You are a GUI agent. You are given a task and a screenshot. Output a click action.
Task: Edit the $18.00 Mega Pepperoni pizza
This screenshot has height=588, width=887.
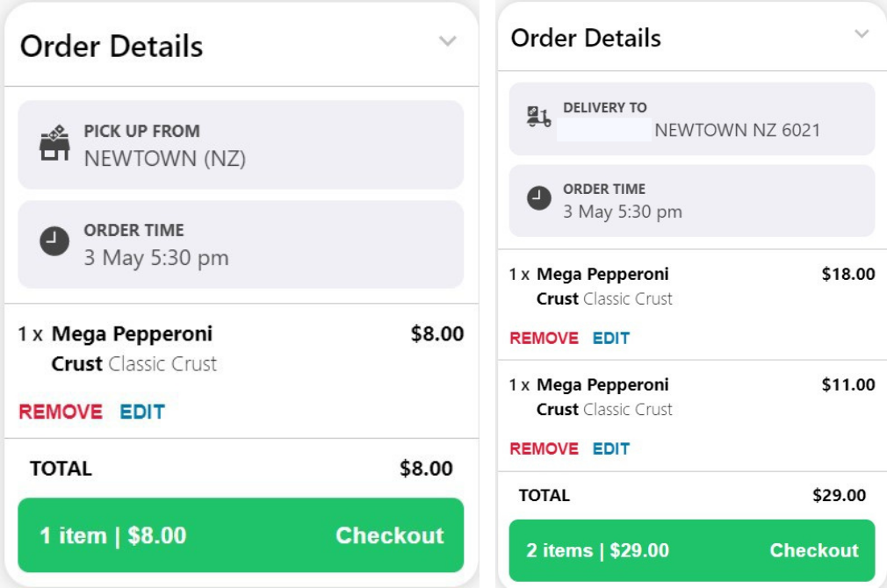(x=610, y=338)
